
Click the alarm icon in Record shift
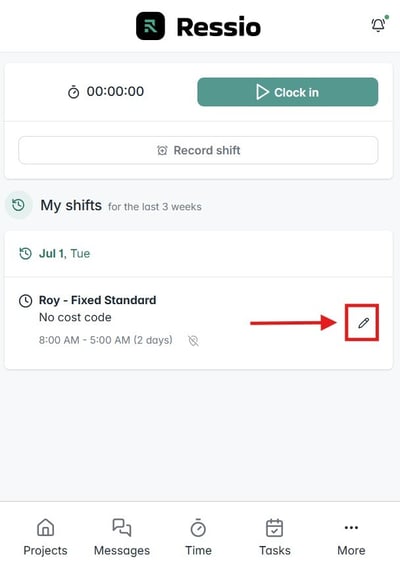pos(162,150)
